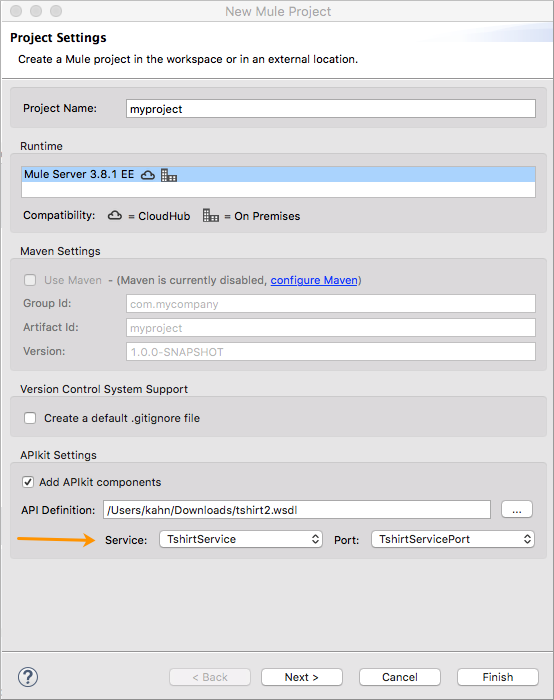Browse for API definition with ... button
This screenshot has height=700, width=554.
point(517,510)
